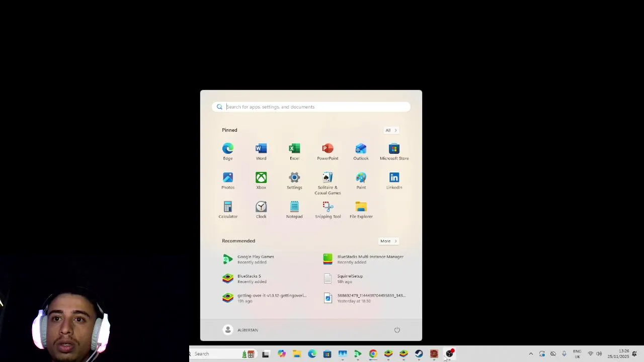This screenshot has height=362, width=644.
Task: Expand All apps list
Action: pos(391,130)
